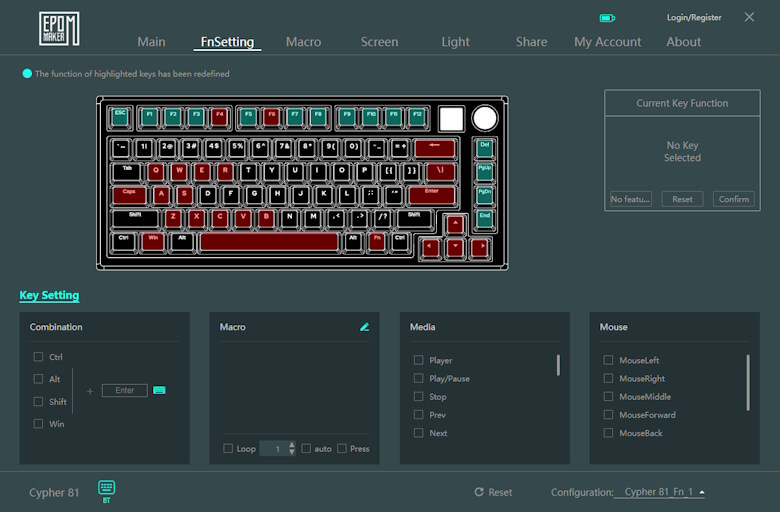Screen dimensions: 780x512
Task: Select the Enter key on keyboard layout
Action: tap(431, 194)
